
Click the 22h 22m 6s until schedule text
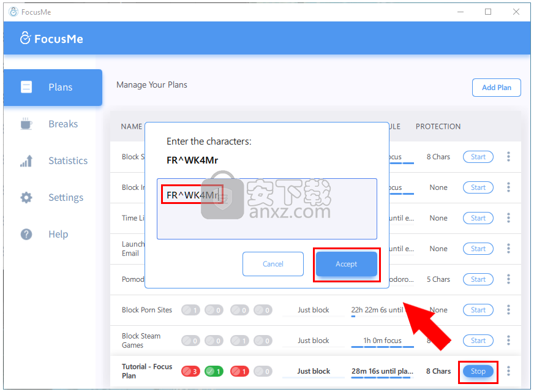(x=377, y=310)
